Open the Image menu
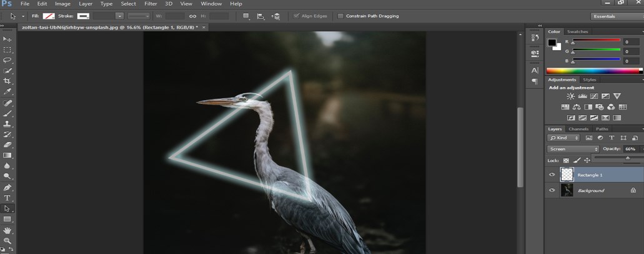 [62, 4]
